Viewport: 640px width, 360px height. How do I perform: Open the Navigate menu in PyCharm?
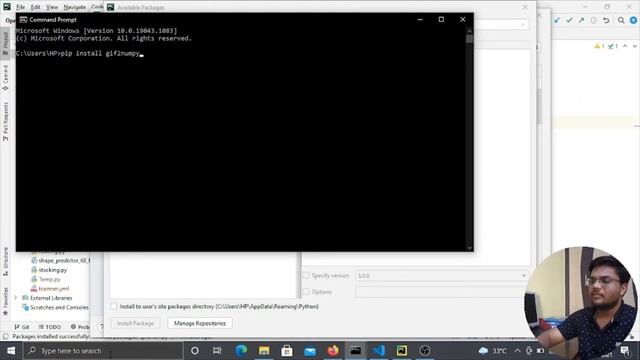[75, 7]
